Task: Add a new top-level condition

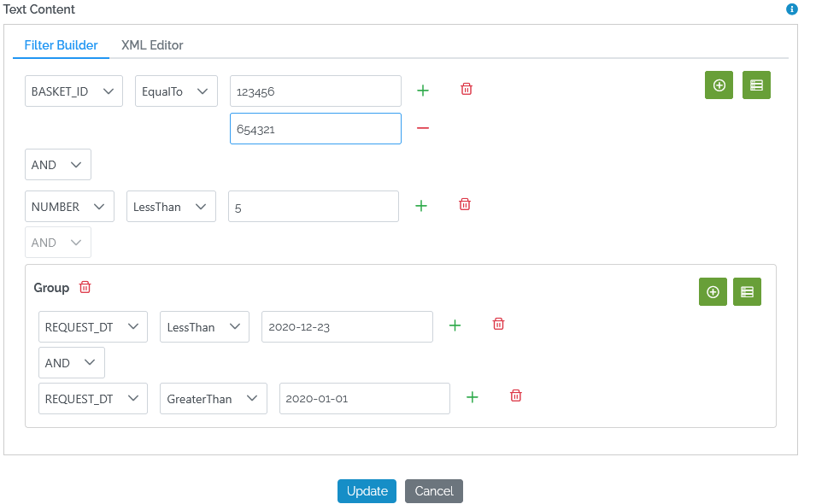Action: click(x=719, y=85)
